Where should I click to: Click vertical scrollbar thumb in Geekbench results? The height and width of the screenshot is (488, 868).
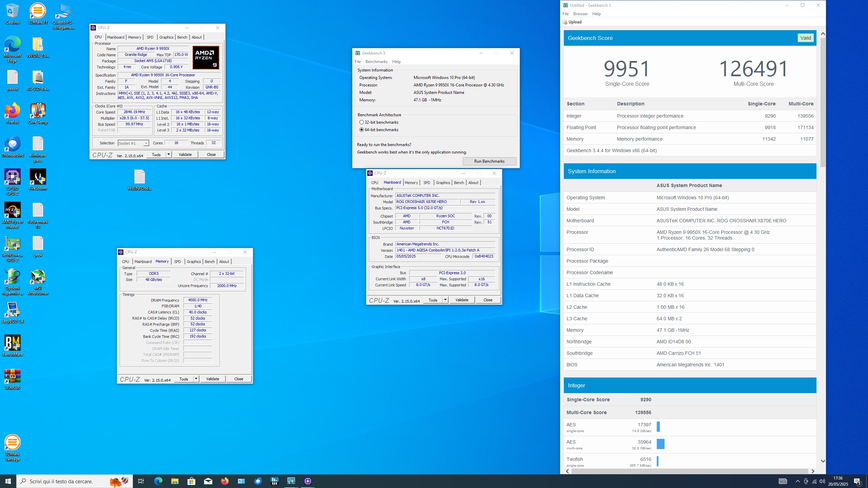pos(823,102)
